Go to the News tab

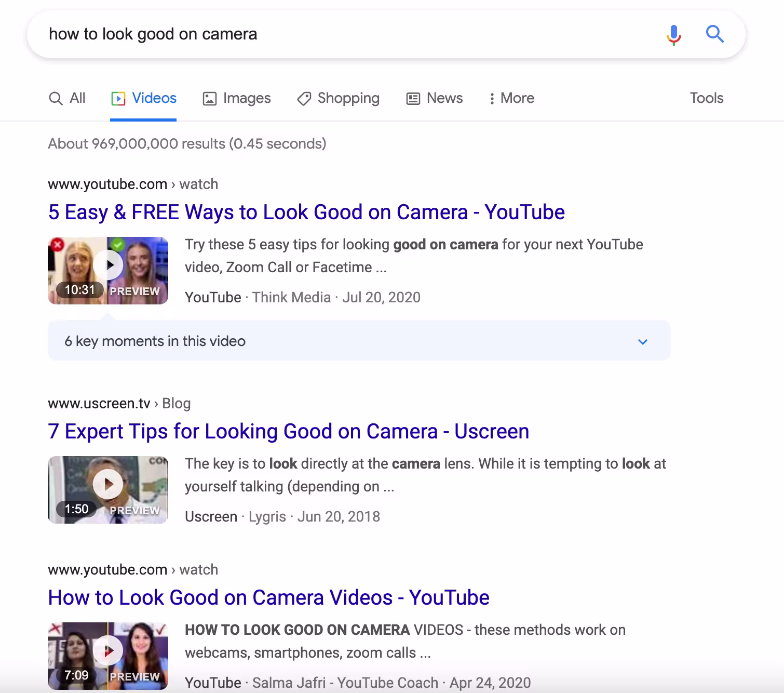coord(434,98)
